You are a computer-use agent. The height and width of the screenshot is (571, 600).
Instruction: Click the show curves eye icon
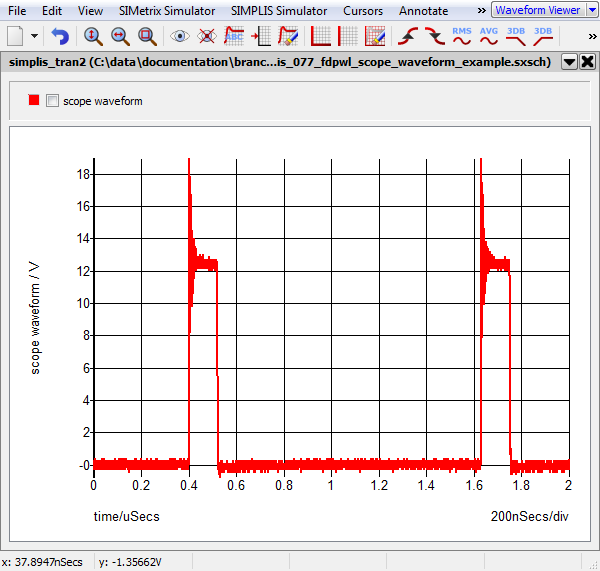tap(180, 36)
